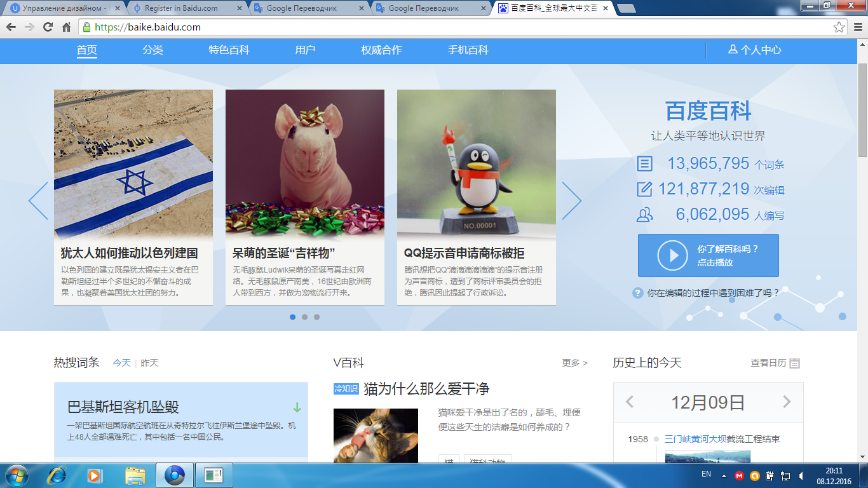Click volume speaker icon in tray
The height and width of the screenshot is (488, 868).
click(x=801, y=475)
